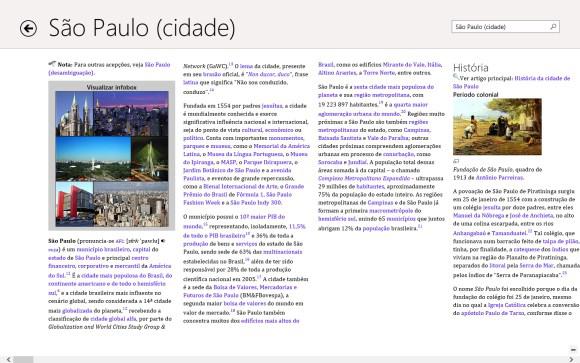Screen dimensions: 580x363
Task: Open the Igreja Católica link
Action: click(507, 305)
